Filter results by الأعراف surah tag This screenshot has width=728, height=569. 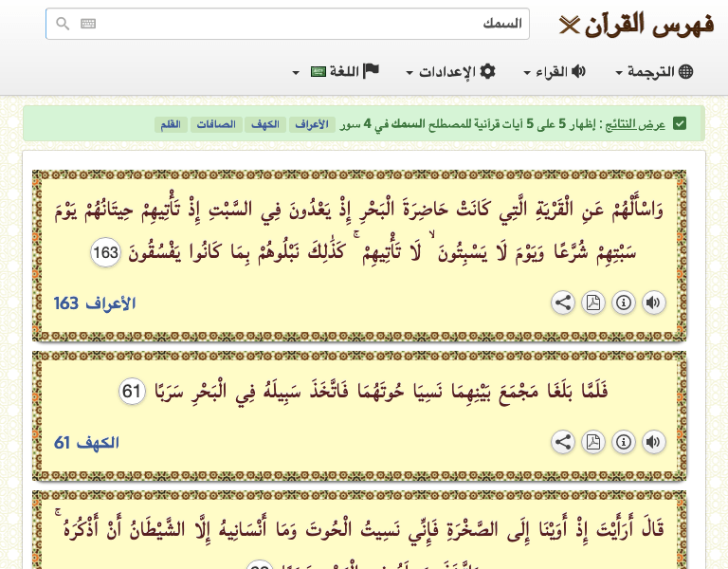coord(310,125)
